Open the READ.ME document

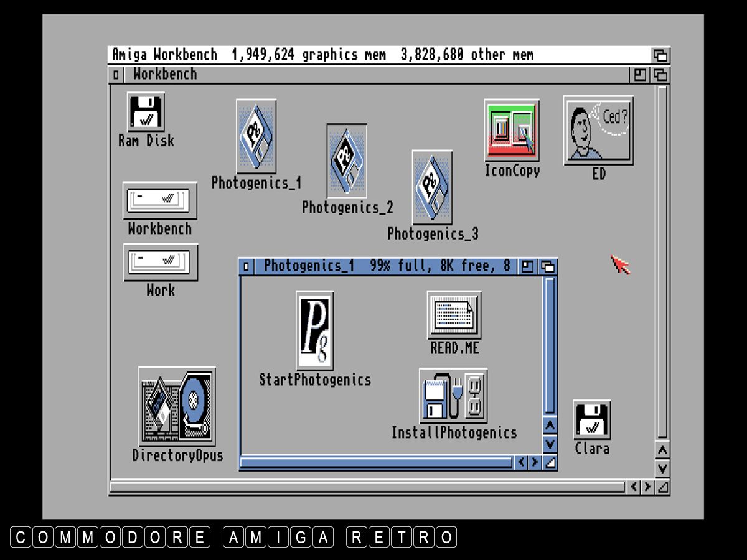pos(454,315)
